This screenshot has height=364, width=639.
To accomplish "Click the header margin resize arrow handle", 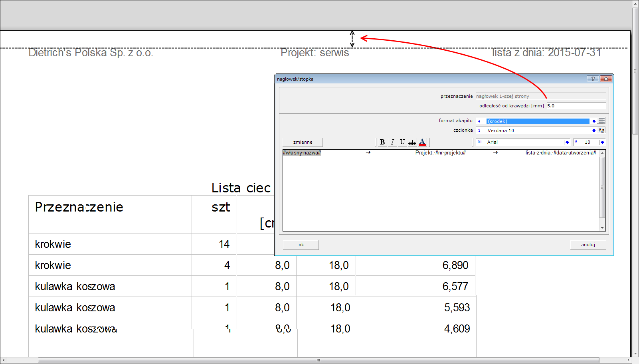I will (x=352, y=39).
